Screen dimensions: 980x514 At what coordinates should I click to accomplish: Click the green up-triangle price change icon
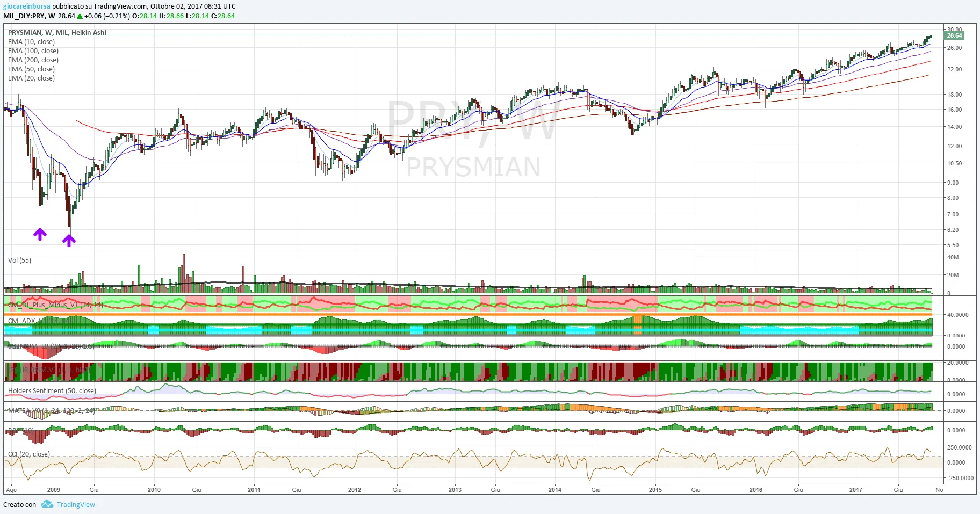point(80,16)
